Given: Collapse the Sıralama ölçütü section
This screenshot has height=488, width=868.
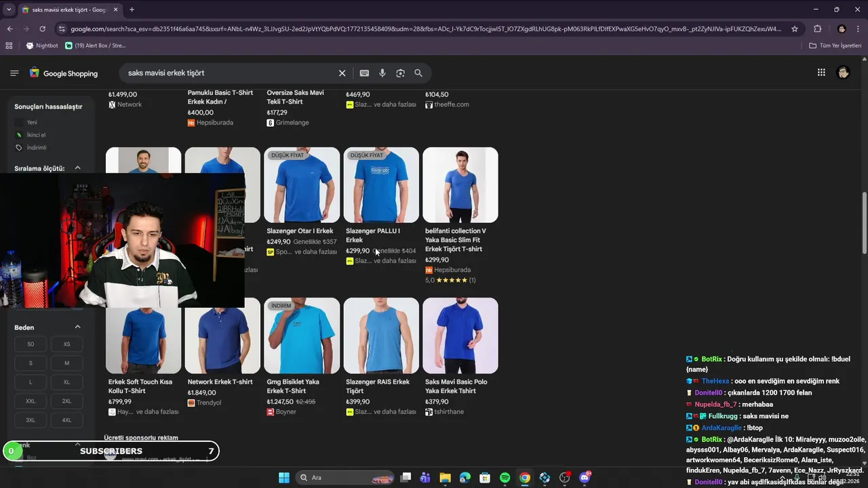Looking at the screenshot, I should [77, 168].
